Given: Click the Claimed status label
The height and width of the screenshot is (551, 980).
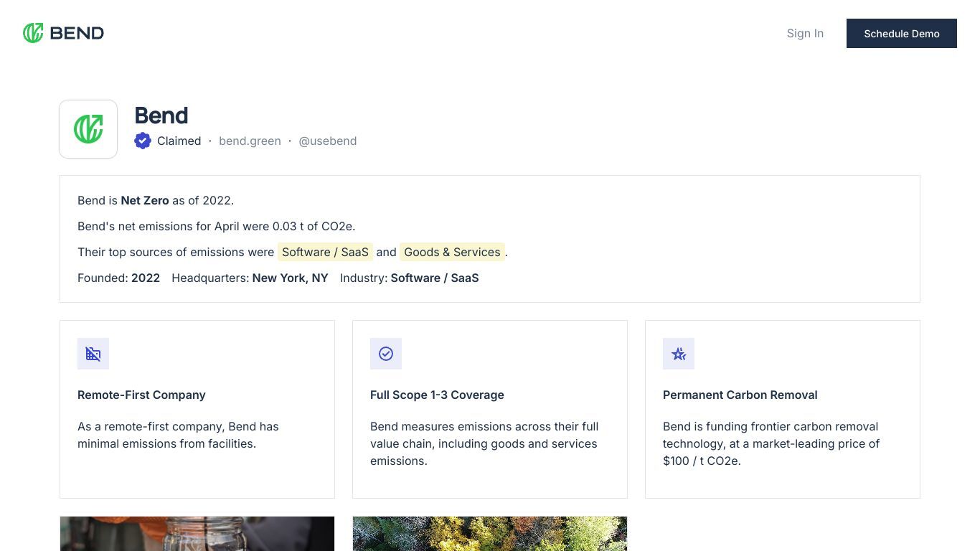Looking at the screenshot, I should (x=179, y=141).
